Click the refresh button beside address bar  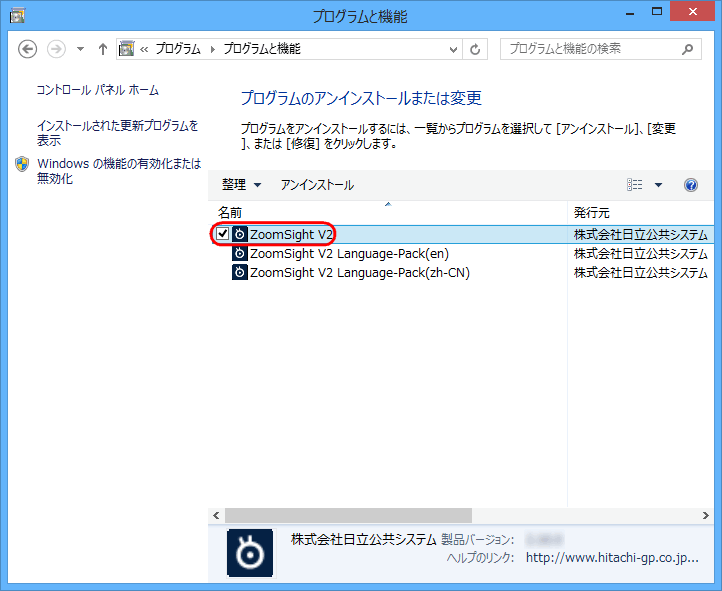click(476, 49)
